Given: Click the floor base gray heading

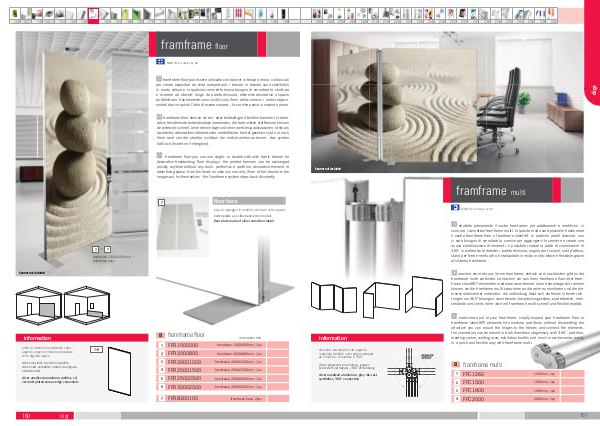Looking at the screenshot, I should coord(249,201).
